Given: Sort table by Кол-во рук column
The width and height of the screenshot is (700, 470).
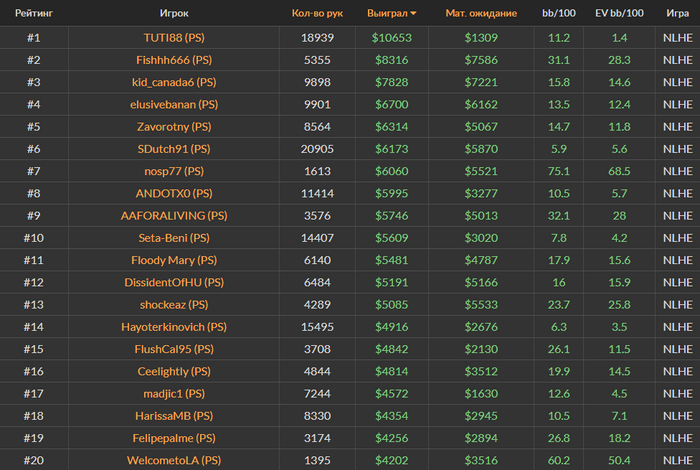Looking at the screenshot, I should point(317,13).
